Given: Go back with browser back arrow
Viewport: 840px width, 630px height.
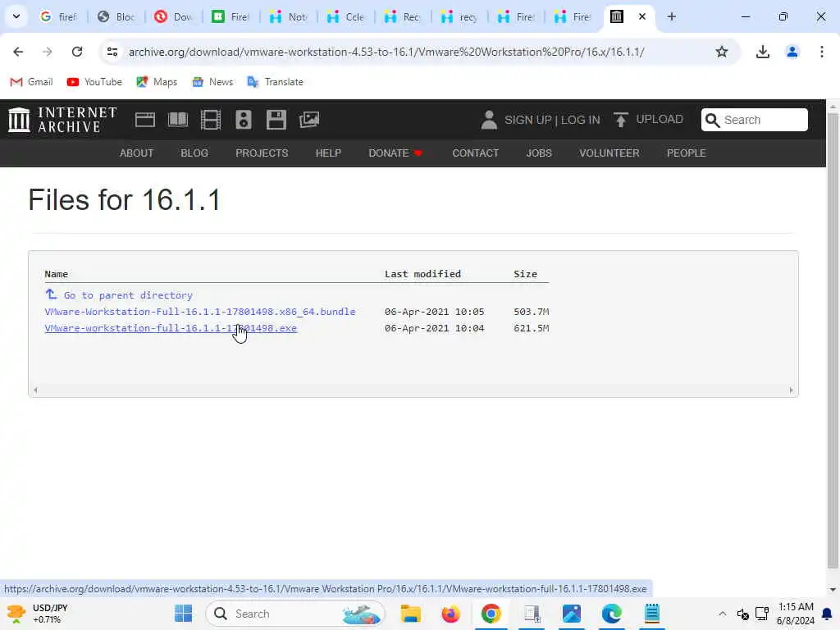Looking at the screenshot, I should click(18, 52).
